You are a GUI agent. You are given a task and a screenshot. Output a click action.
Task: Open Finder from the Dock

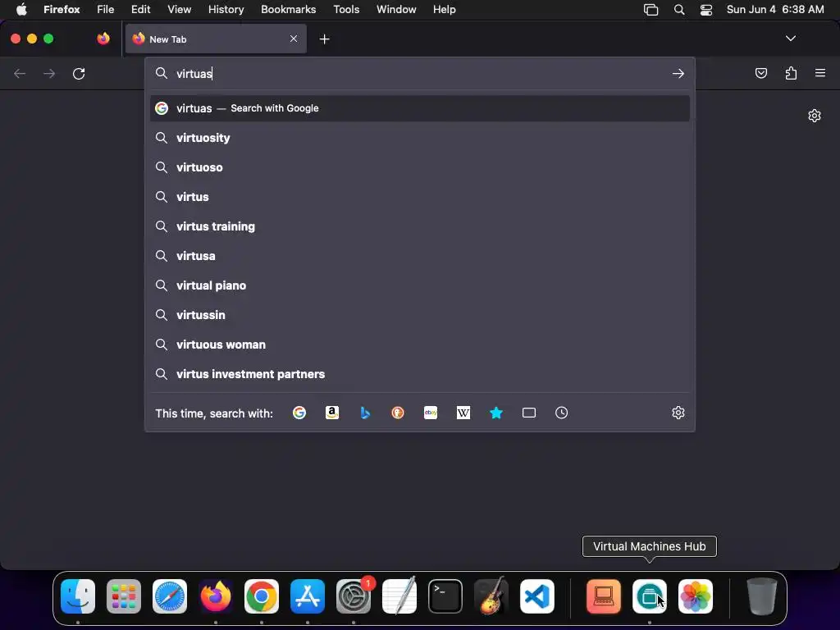[x=78, y=596]
